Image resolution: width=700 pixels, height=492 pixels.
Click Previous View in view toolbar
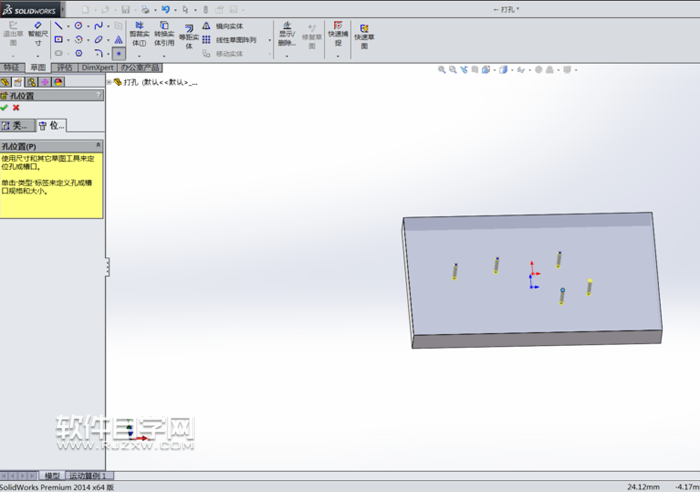point(464,70)
